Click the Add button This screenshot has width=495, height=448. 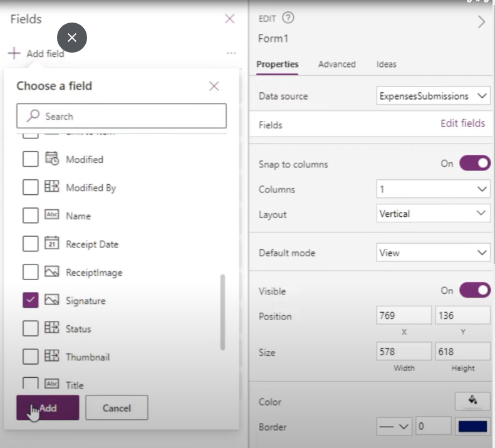click(48, 408)
